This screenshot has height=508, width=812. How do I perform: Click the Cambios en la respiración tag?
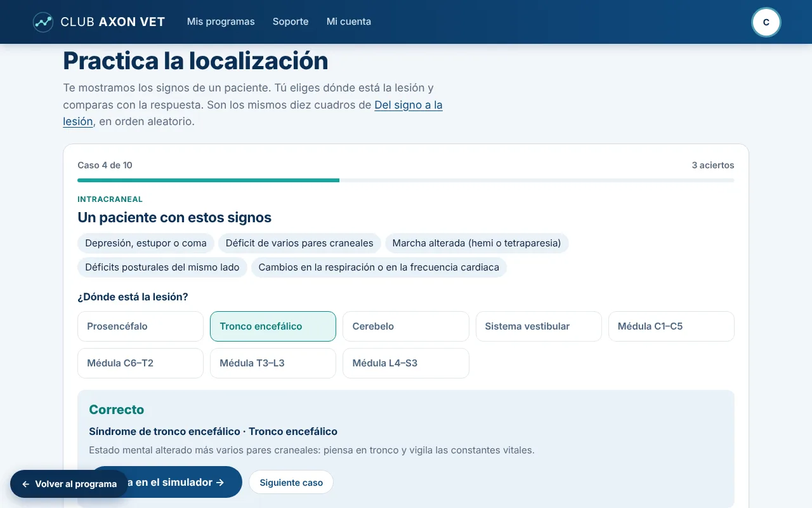tap(379, 267)
